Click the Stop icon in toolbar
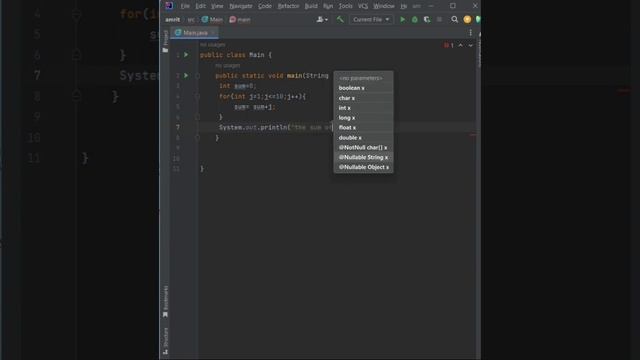The image size is (640, 360). 439,20
